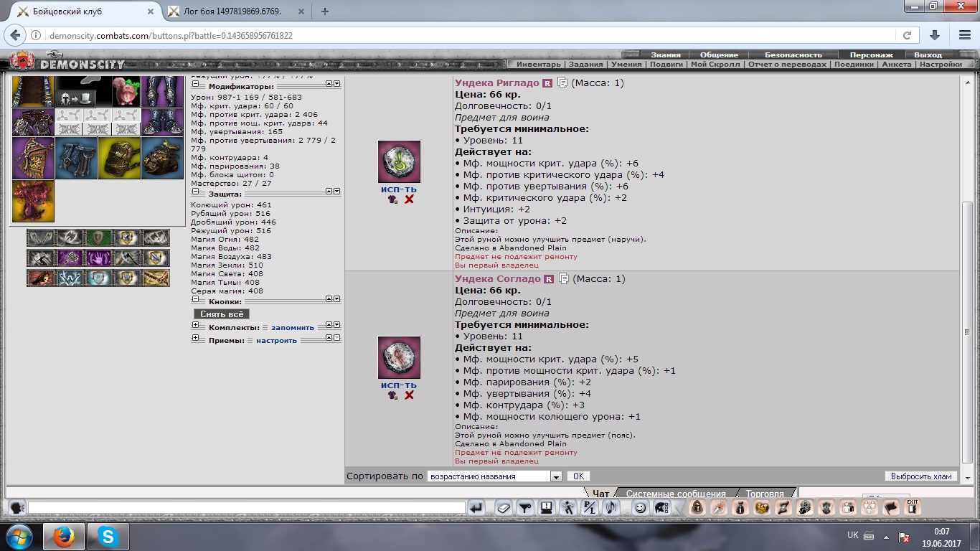The image size is (980, 551).
Task: Click the send message arrow button
Action: point(476,508)
